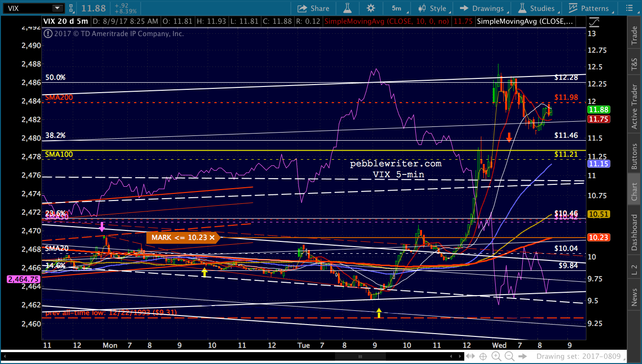Click the symbol link clip icon
The width and height of the screenshot is (642, 364).
click(x=71, y=8)
